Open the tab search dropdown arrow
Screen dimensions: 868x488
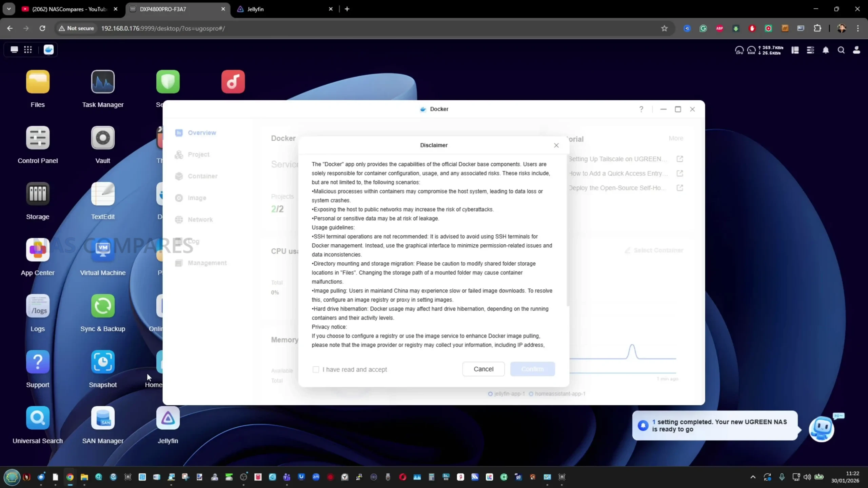click(9, 9)
